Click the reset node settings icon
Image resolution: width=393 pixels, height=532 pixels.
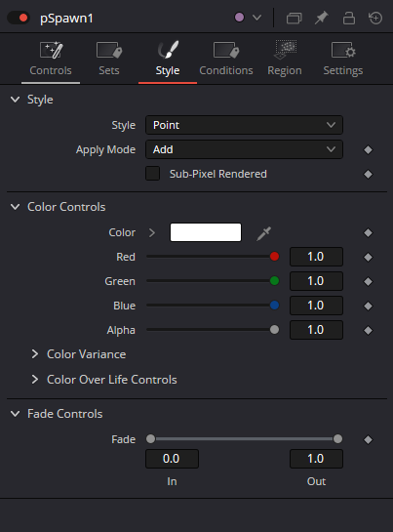pyautogui.click(x=375, y=18)
